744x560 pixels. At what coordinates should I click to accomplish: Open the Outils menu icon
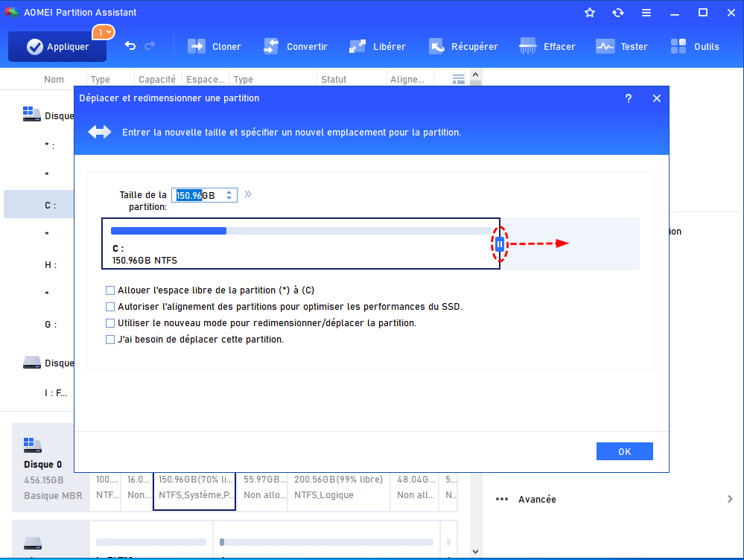[678, 46]
